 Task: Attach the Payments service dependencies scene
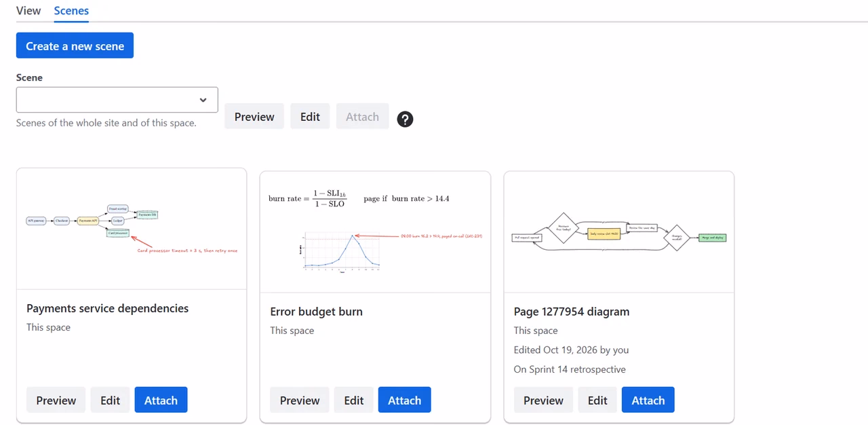(x=161, y=400)
